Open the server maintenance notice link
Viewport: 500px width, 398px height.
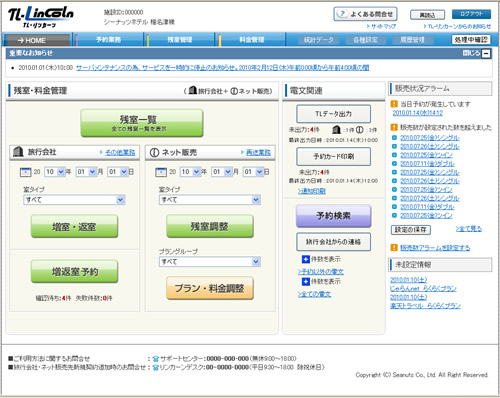point(222,68)
